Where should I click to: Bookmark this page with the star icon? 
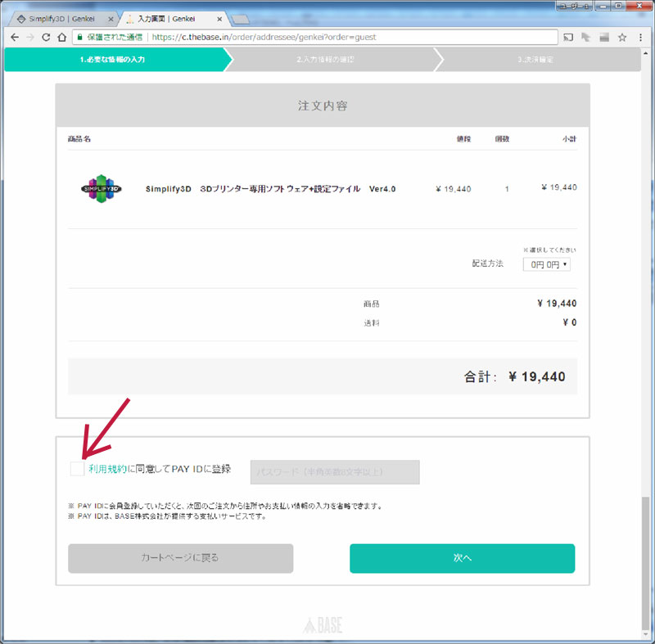622,37
